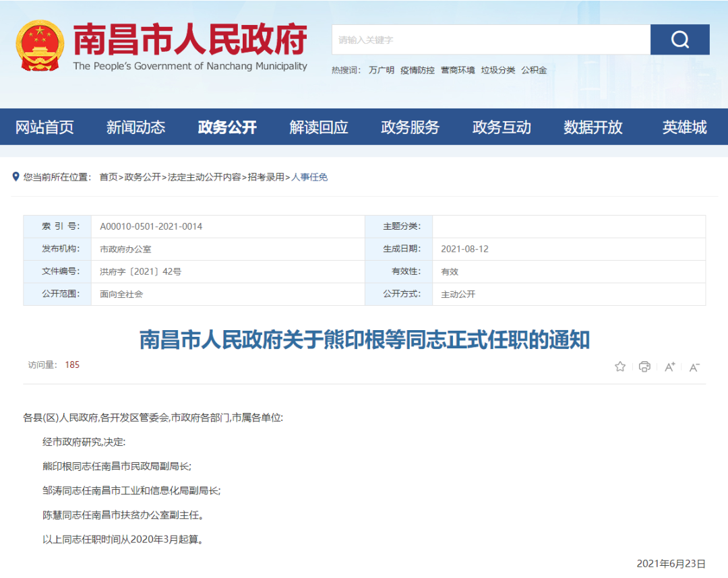Click the line about 陈慧同志
This screenshot has width=728, height=578.
coord(123,515)
